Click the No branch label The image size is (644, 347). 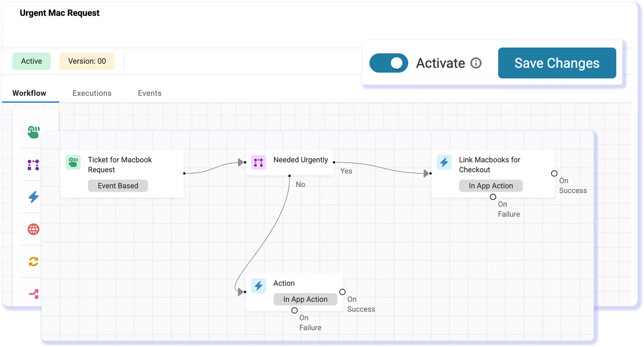click(x=300, y=184)
